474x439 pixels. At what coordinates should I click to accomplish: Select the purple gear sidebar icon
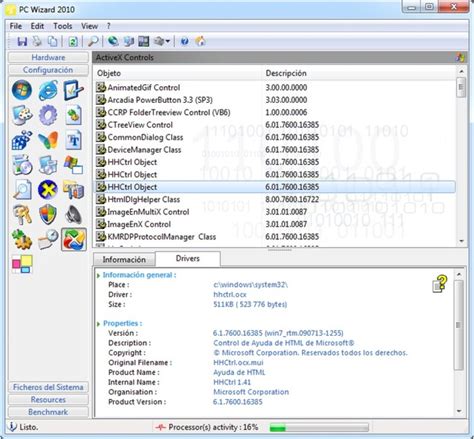(48, 115)
